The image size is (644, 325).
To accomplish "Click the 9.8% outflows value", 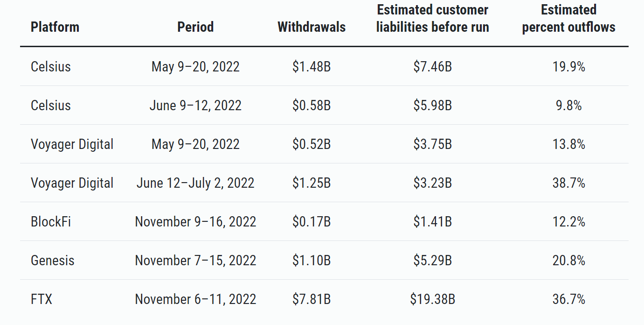I will [x=568, y=106].
